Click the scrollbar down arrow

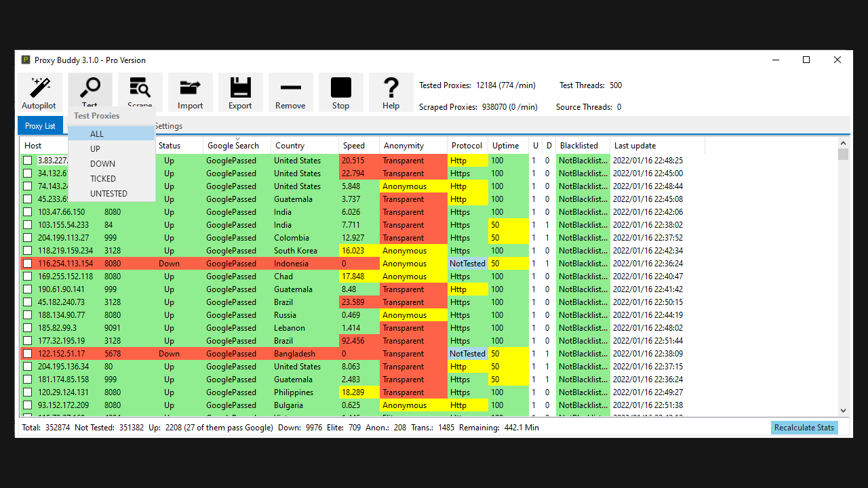pyautogui.click(x=843, y=410)
